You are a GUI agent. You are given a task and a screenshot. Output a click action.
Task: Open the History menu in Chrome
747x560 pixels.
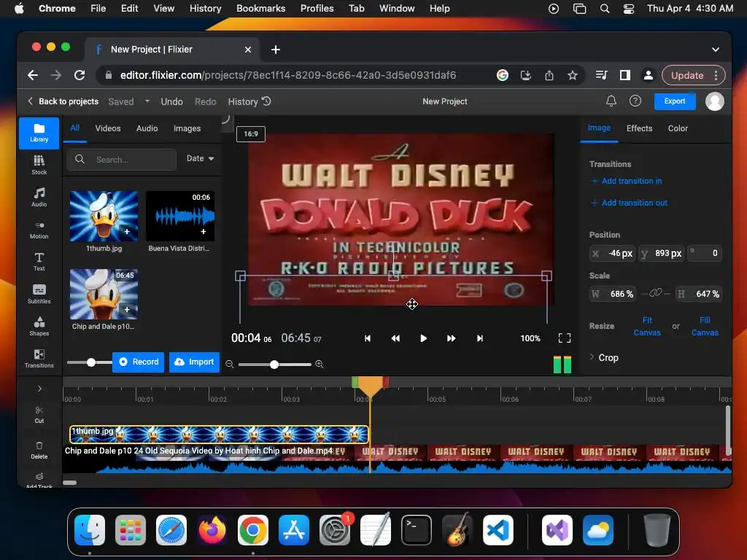click(205, 8)
